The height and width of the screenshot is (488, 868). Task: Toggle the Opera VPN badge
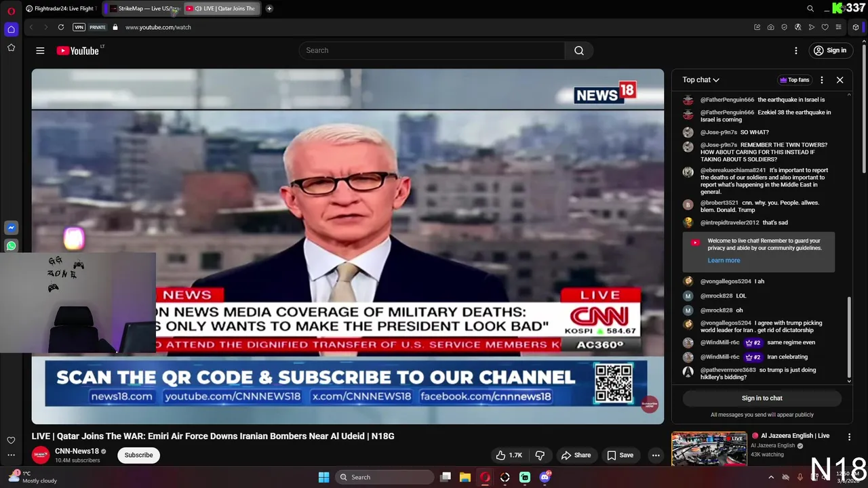(x=79, y=27)
